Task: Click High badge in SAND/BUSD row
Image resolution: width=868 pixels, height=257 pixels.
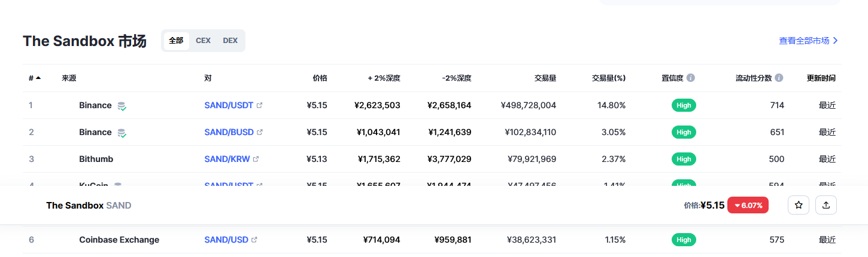Action: pos(684,132)
